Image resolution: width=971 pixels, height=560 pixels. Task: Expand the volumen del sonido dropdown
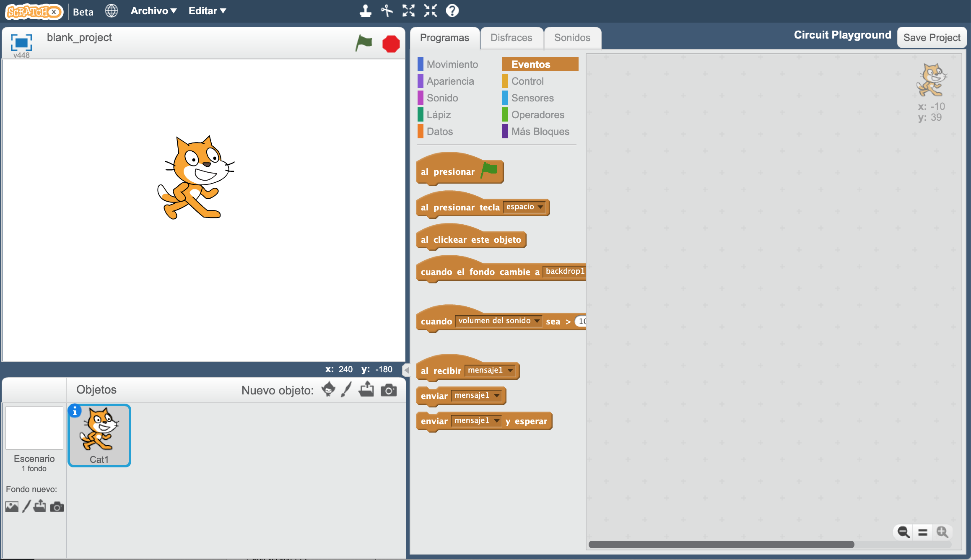coord(537,321)
